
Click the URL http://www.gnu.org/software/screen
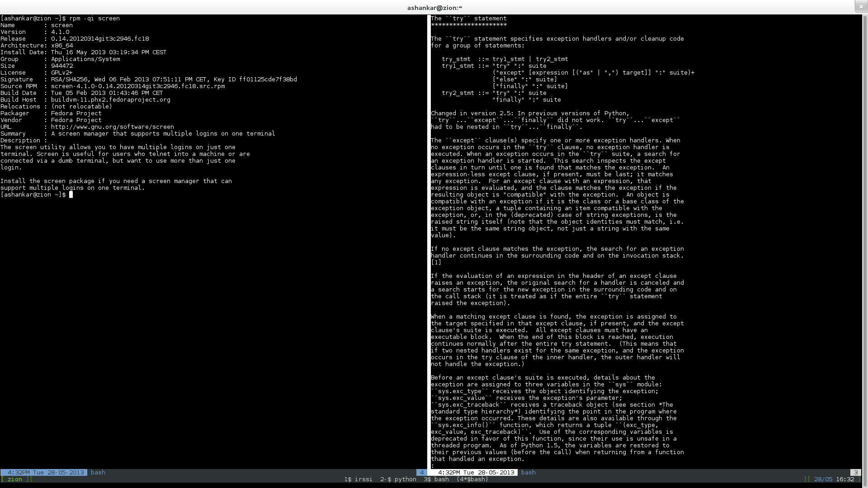pos(113,127)
